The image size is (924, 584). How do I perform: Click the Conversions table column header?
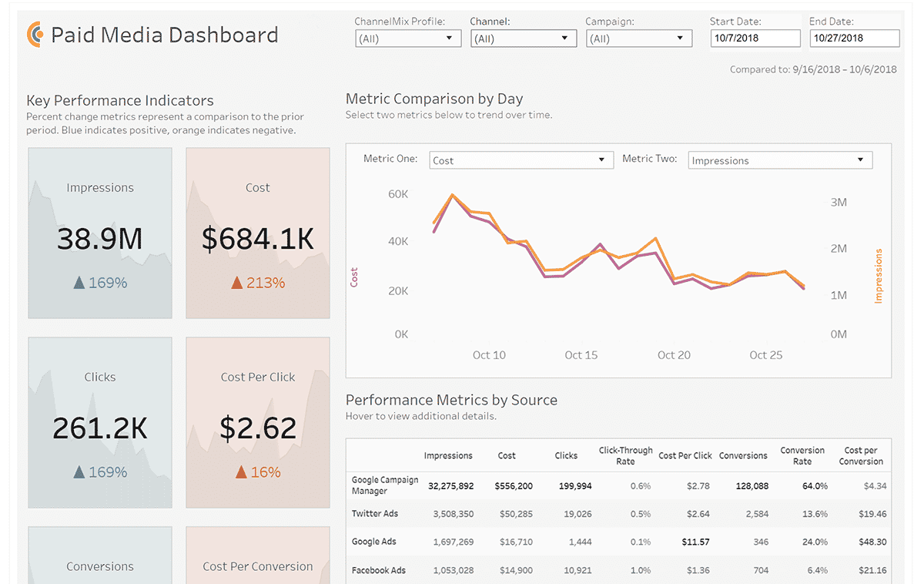click(743, 455)
